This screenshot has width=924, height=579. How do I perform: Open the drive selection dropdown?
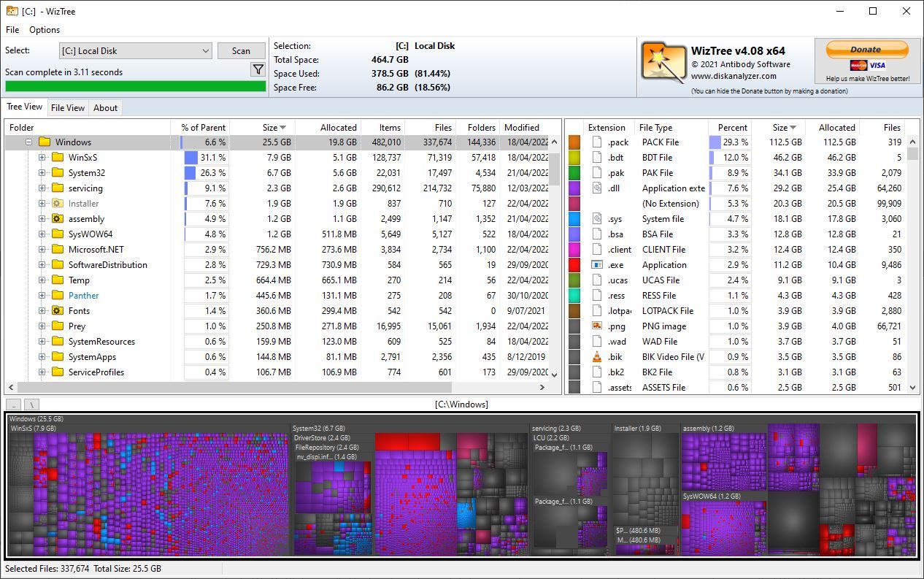click(205, 51)
